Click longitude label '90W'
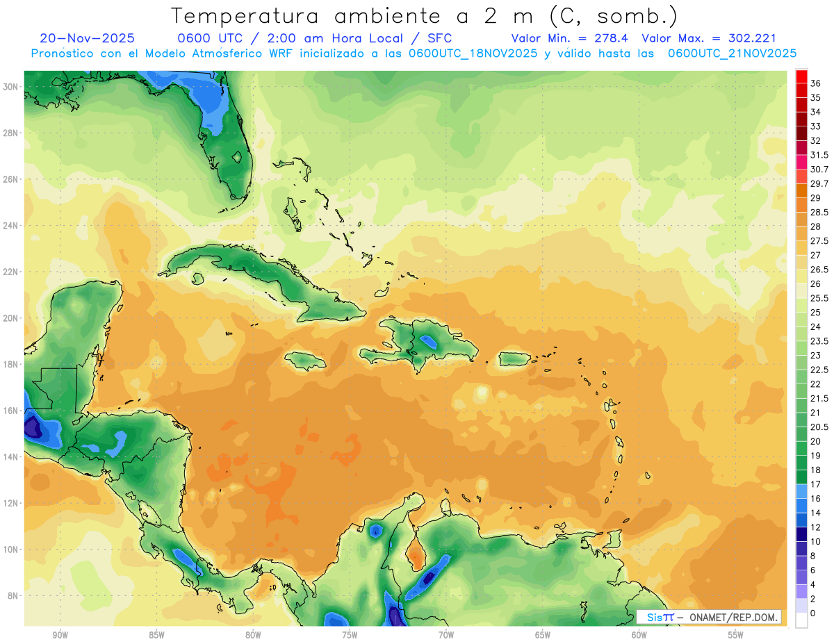The height and width of the screenshot is (644, 834). (x=60, y=635)
